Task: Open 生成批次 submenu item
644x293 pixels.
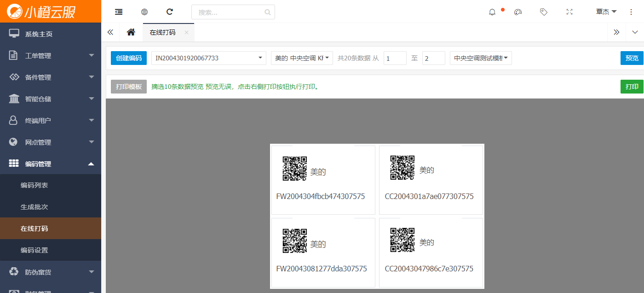Action: point(51,207)
